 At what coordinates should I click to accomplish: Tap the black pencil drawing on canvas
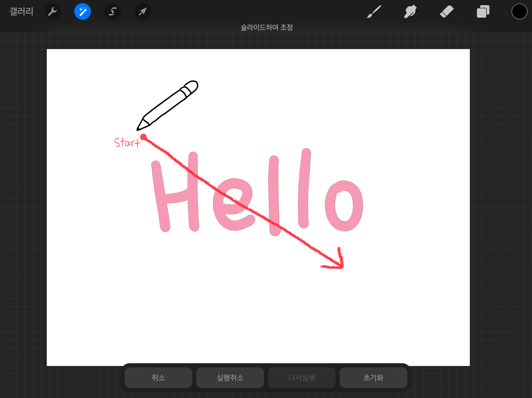[x=166, y=106]
